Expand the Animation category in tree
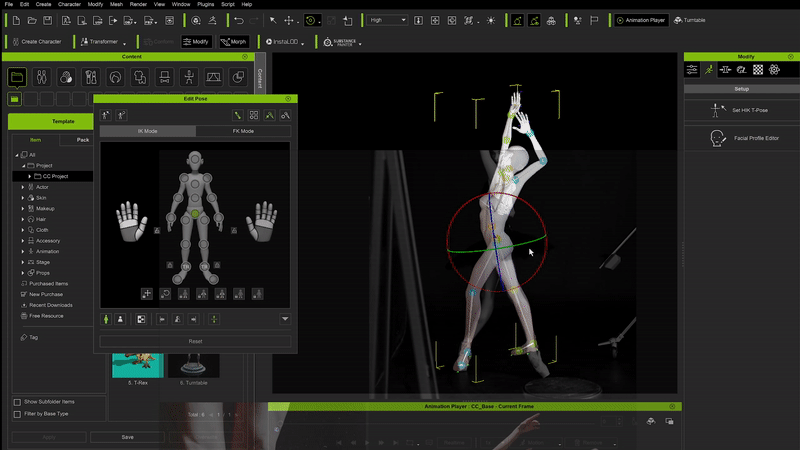This screenshot has height=450, width=800. 23,251
